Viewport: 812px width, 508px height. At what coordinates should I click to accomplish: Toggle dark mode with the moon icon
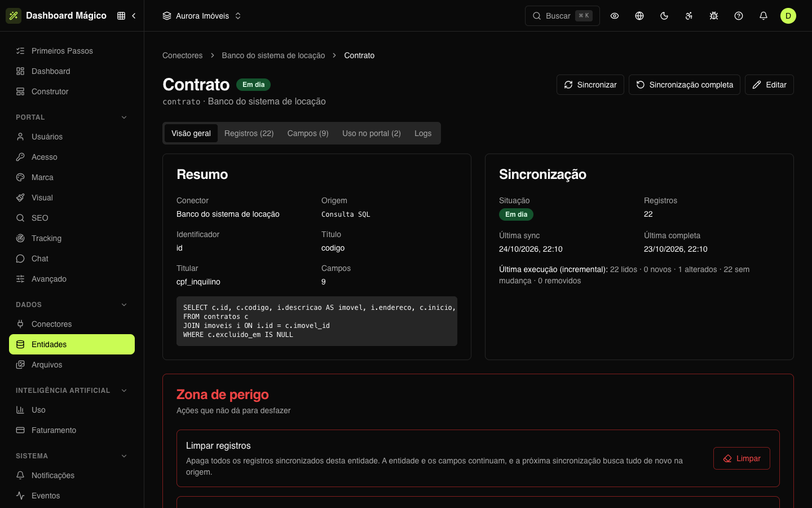click(664, 16)
